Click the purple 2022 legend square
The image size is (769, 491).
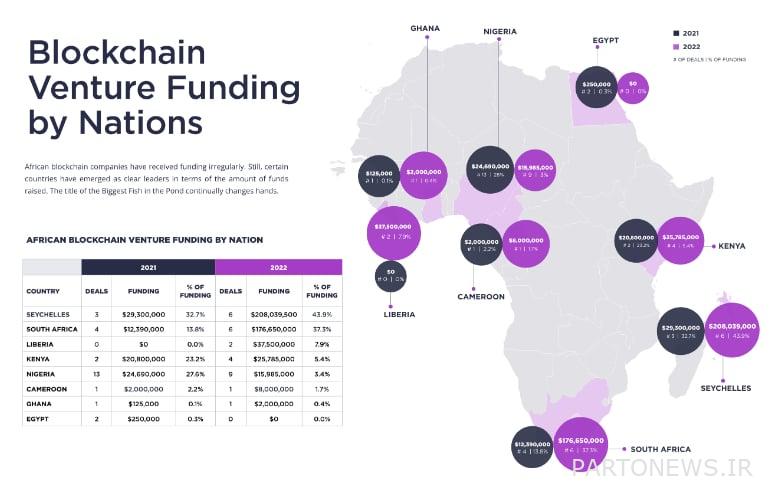click(x=676, y=47)
